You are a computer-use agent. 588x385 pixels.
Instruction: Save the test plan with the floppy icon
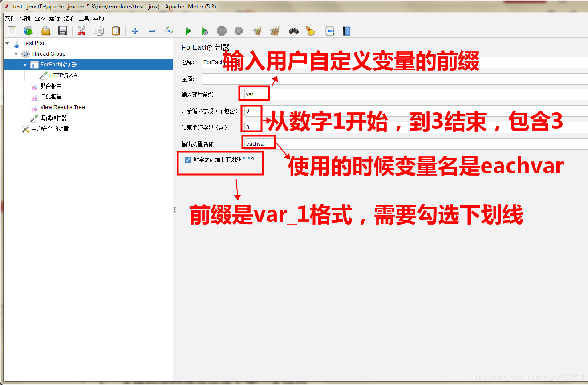(63, 31)
